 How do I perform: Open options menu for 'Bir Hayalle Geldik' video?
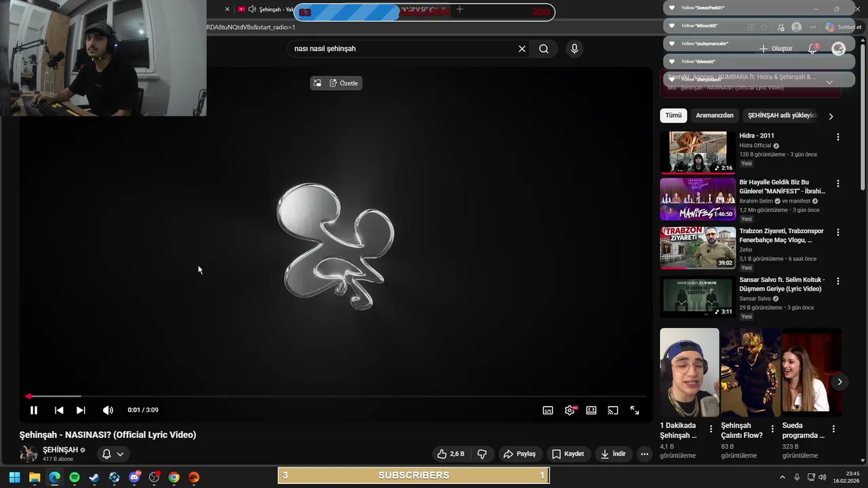837,184
